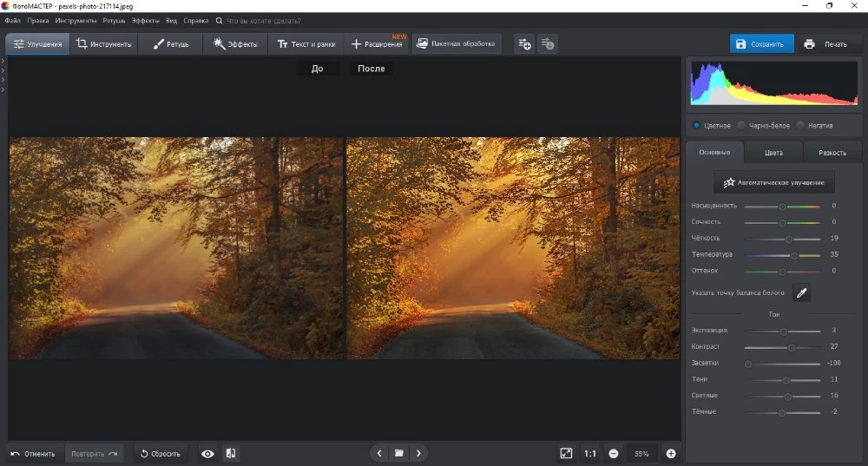The width and height of the screenshot is (868, 466).
Task: Switch to the Цвета tab
Action: [773, 153]
